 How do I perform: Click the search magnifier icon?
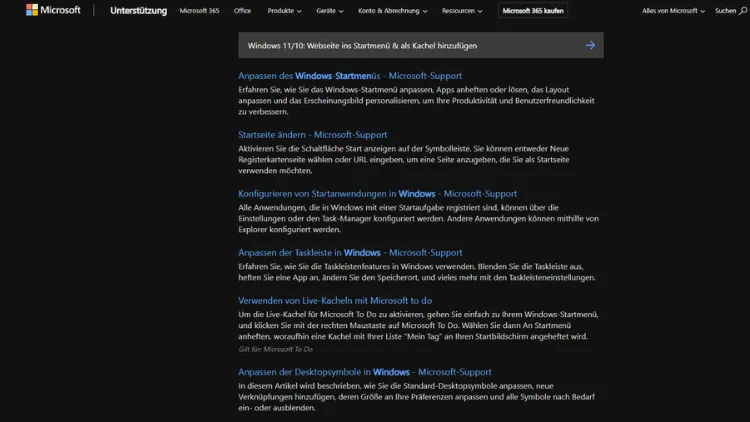(x=743, y=11)
